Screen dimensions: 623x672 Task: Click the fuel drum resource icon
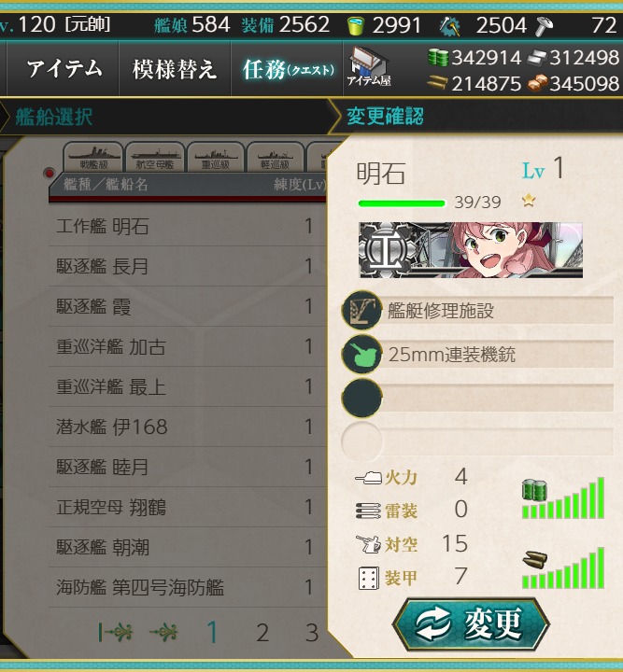(x=438, y=58)
